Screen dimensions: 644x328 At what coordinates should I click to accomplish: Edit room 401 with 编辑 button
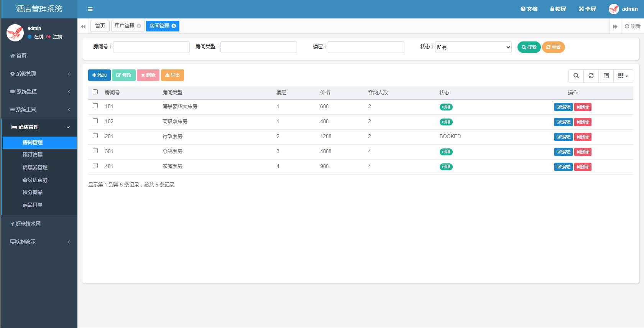click(x=563, y=167)
